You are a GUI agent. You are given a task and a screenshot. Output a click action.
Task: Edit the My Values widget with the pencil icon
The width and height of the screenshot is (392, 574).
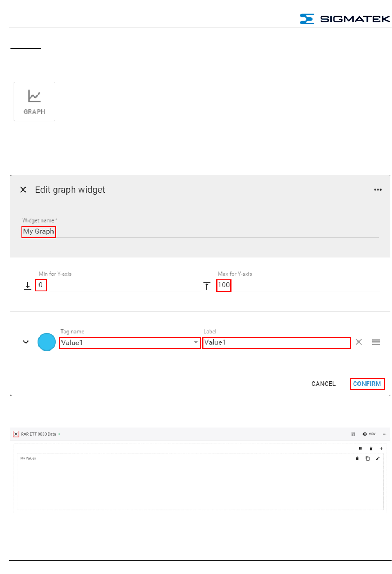(x=378, y=458)
